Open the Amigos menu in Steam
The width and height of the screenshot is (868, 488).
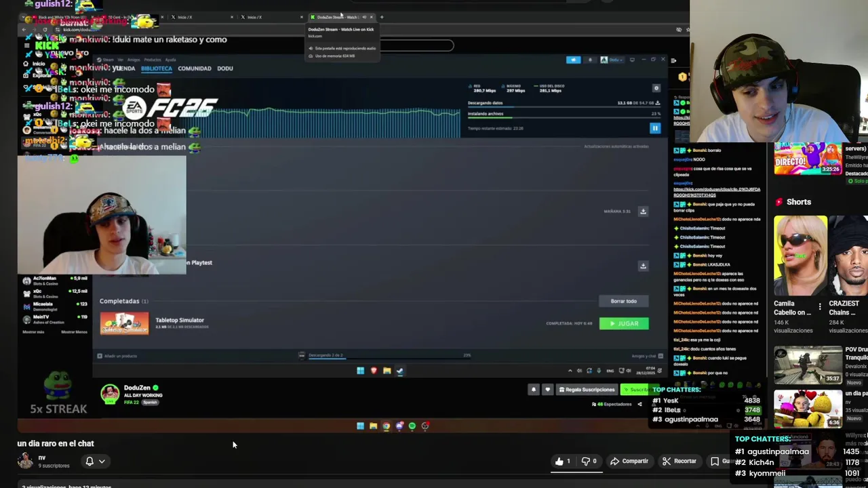134,60
